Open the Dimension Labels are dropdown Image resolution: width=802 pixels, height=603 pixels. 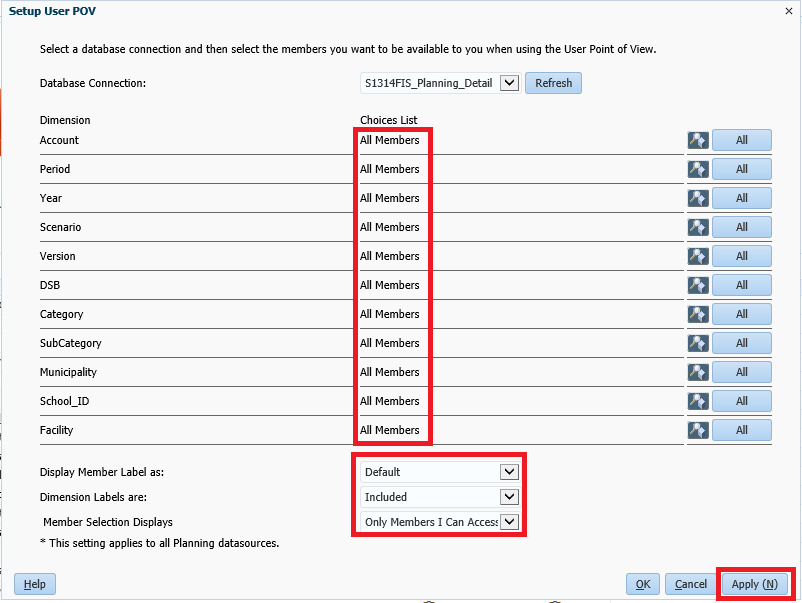coord(509,497)
